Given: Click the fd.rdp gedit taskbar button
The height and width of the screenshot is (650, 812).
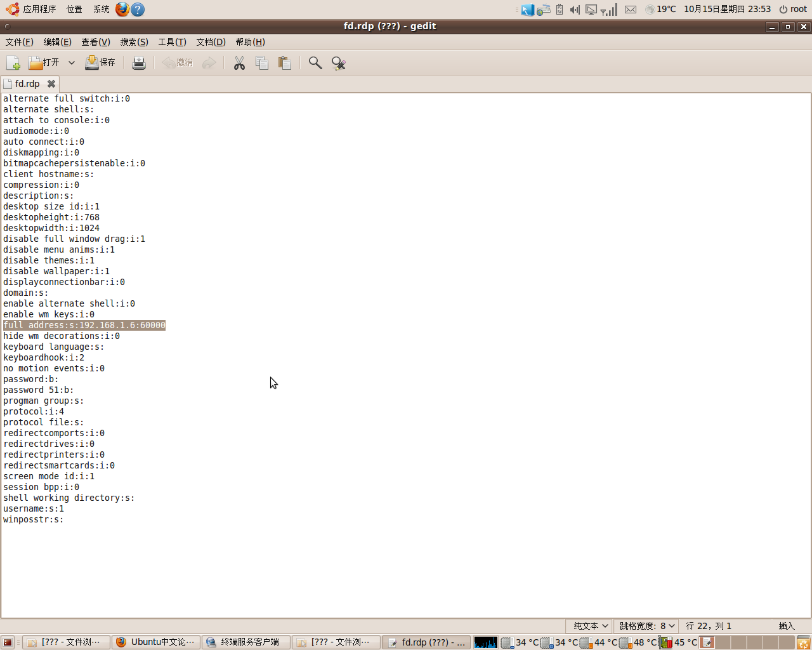Looking at the screenshot, I should (x=426, y=642).
